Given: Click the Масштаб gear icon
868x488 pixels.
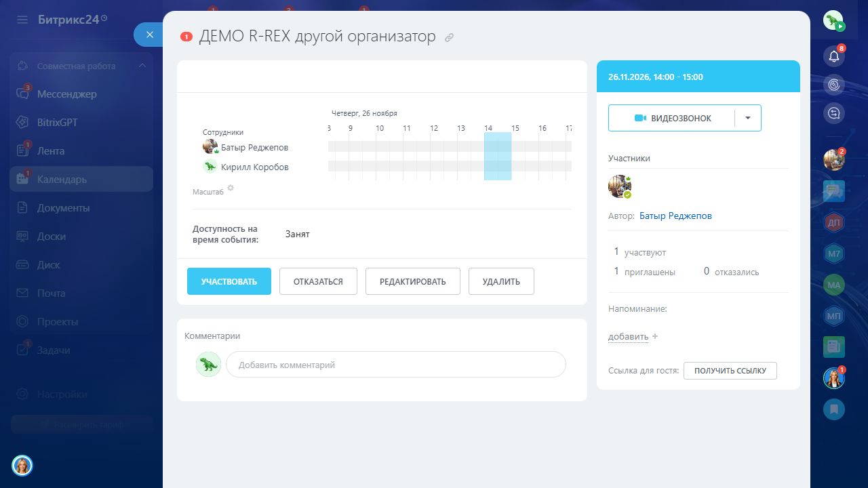Looking at the screenshot, I should coord(231,188).
